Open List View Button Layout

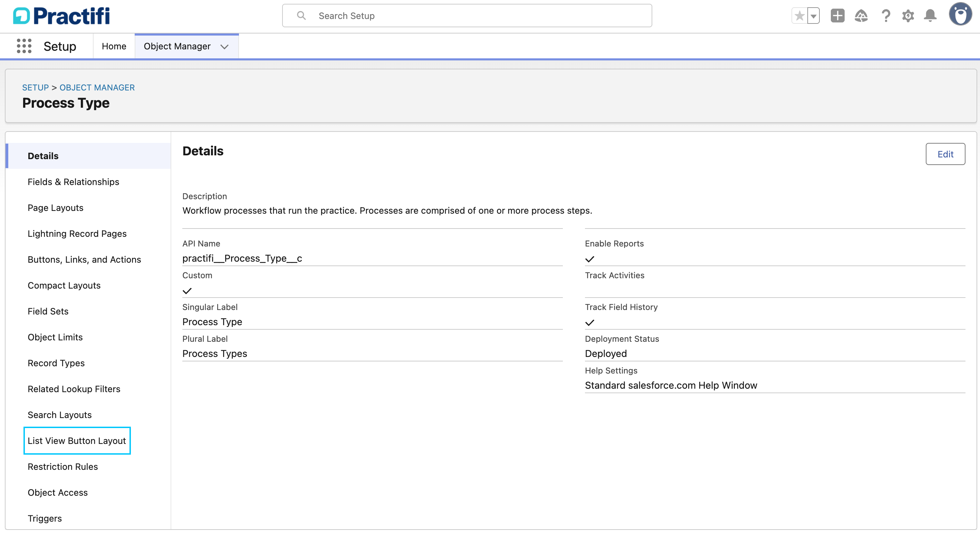click(x=77, y=440)
